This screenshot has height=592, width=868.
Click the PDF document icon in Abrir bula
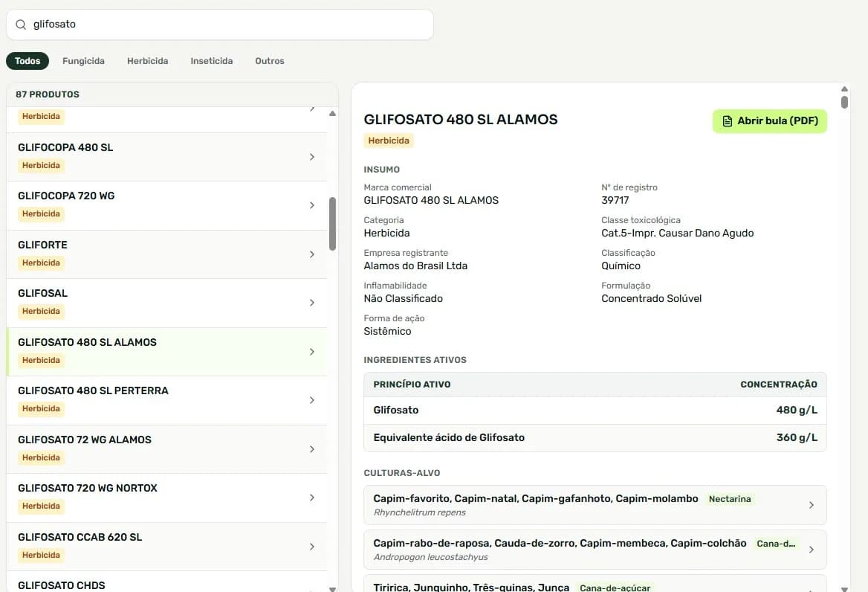(x=728, y=121)
